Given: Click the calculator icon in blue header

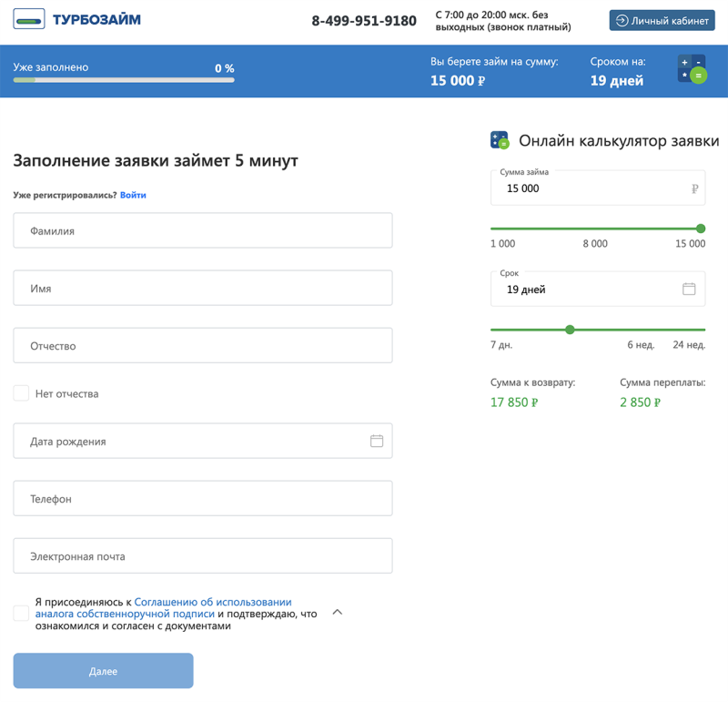Looking at the screenshot, I should coord(692,70).
